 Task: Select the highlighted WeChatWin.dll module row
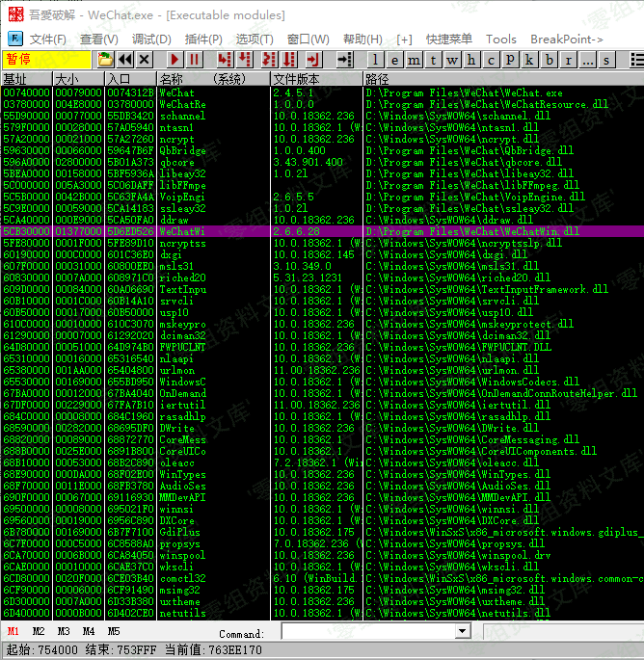318,231
